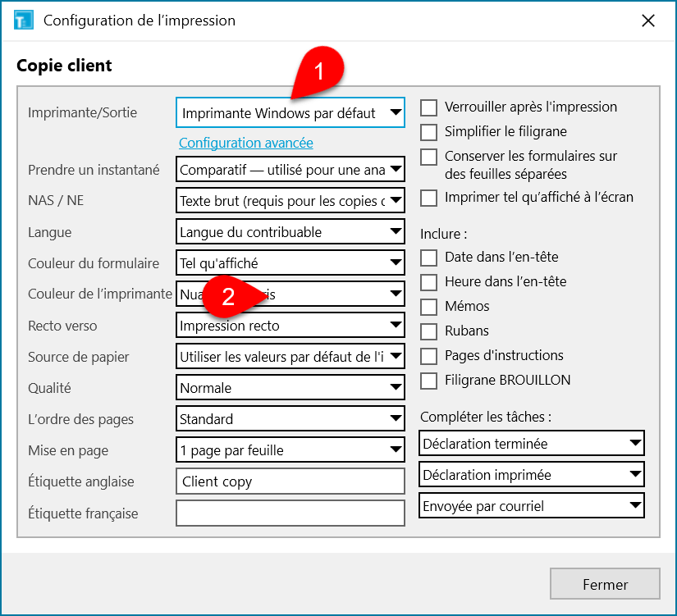Enable Imprimer tel qu'affiché à l'écran
Image resolution: width=677 pixels, height=616 pixels.
[428, 198]
